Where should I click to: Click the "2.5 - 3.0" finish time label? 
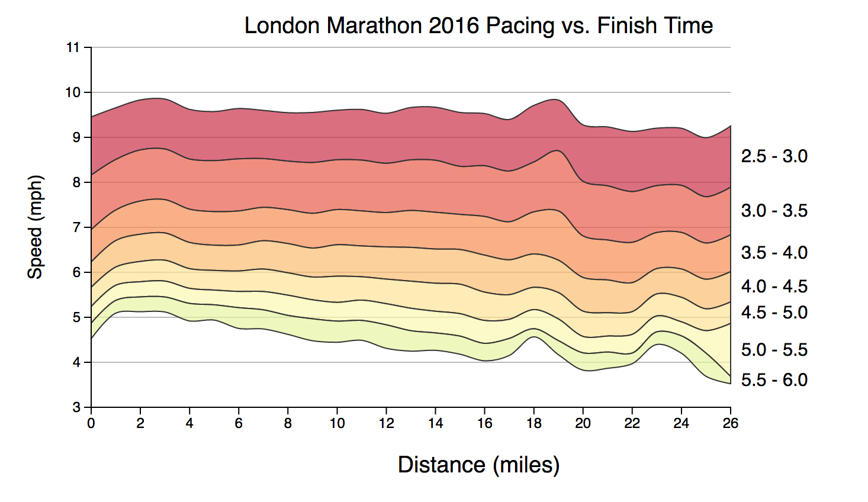[774, 156]
